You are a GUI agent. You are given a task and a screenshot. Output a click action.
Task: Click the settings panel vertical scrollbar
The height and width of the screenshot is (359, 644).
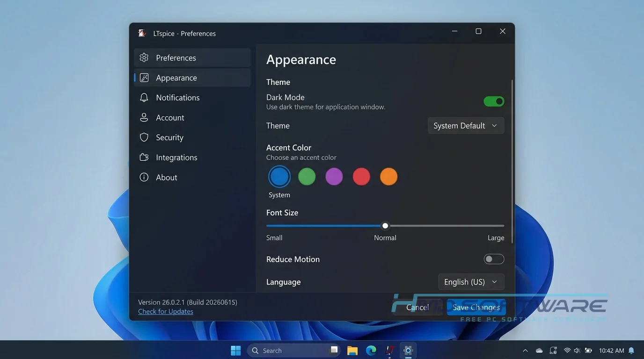512,161
